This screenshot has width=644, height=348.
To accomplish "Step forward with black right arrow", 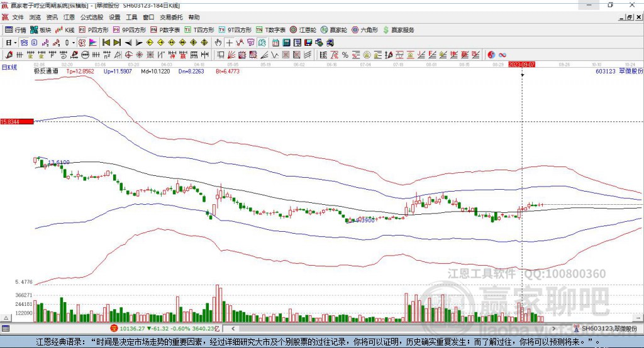I will pyautogui.click(x=138, y=43).
